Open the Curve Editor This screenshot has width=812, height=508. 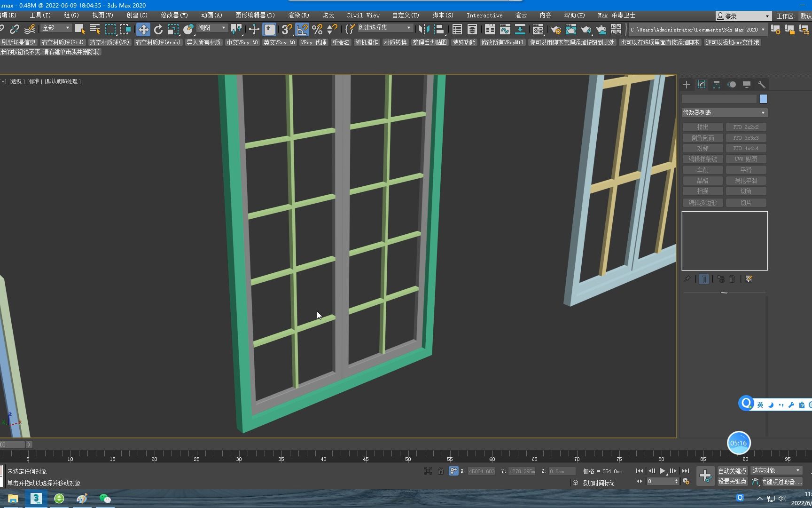[505, 30]
